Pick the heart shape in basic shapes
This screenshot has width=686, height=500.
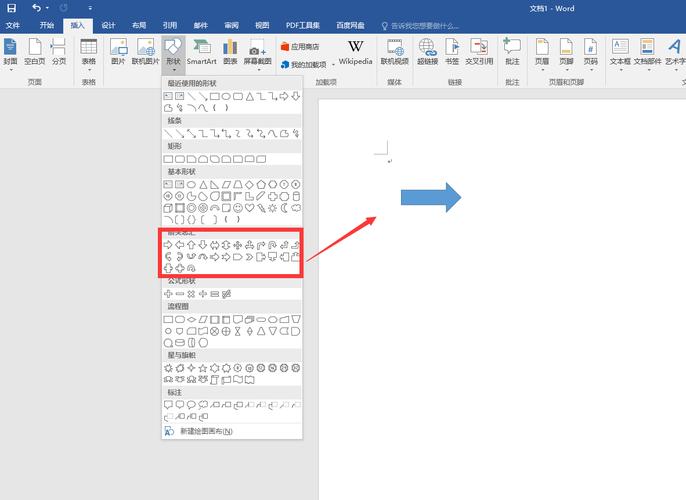coord(249,208)
